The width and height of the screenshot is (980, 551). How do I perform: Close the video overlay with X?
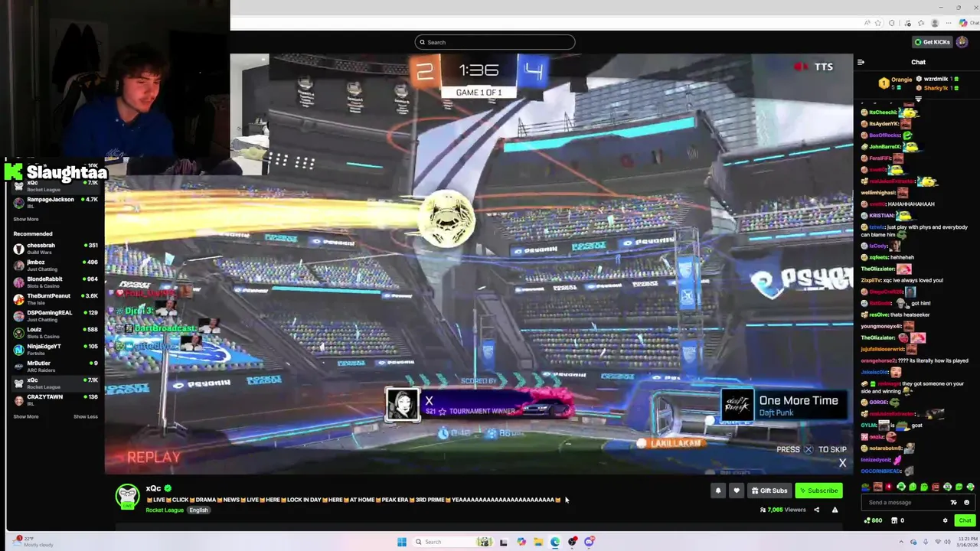(842, 462)
